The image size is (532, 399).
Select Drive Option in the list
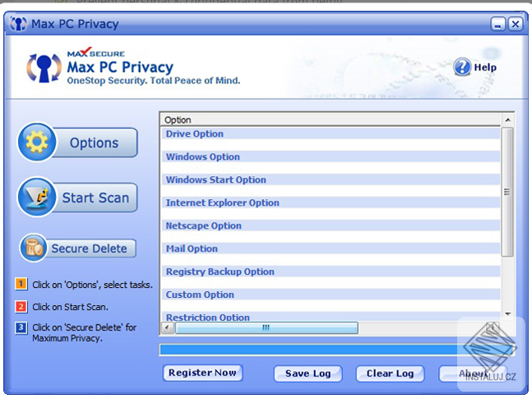tap(331, 134)
